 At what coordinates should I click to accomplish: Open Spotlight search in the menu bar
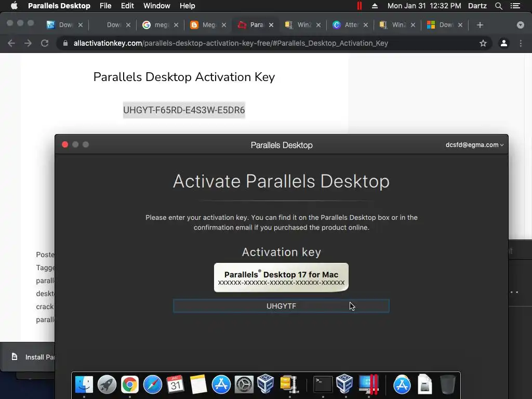(498, 6)
